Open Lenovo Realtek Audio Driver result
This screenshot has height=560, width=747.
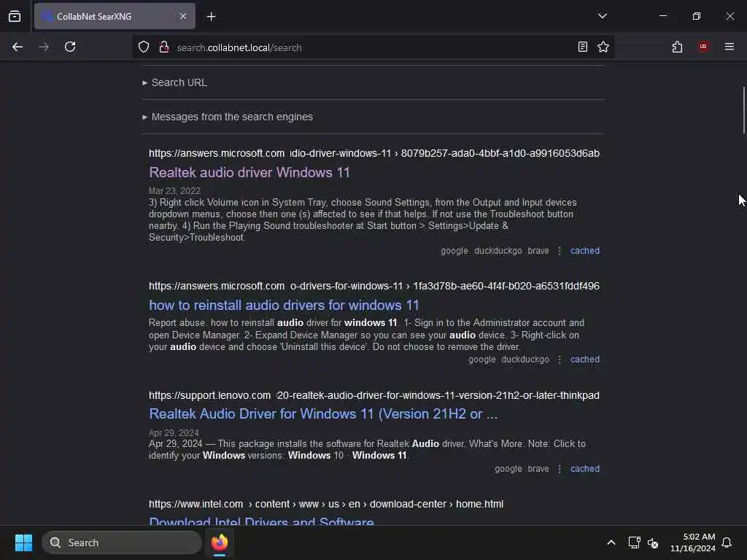coord(323,414)
